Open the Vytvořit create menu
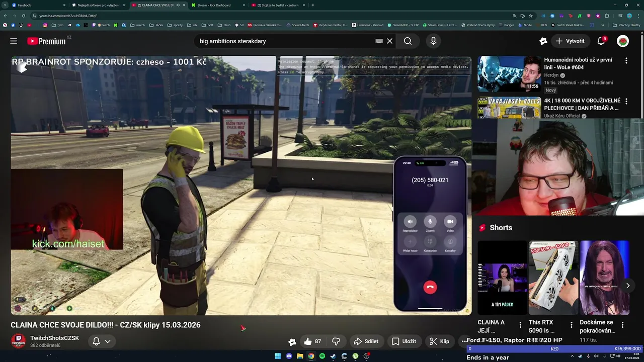The height and width of the screenshot is (362, 644). click(x=570, y=41)
